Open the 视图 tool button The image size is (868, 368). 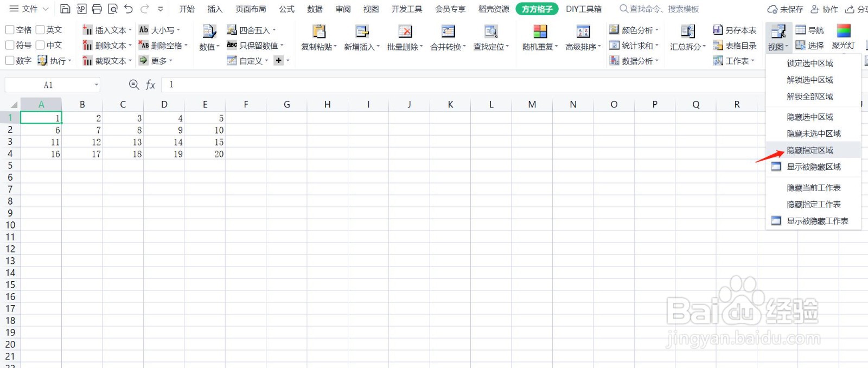[778, 37]
